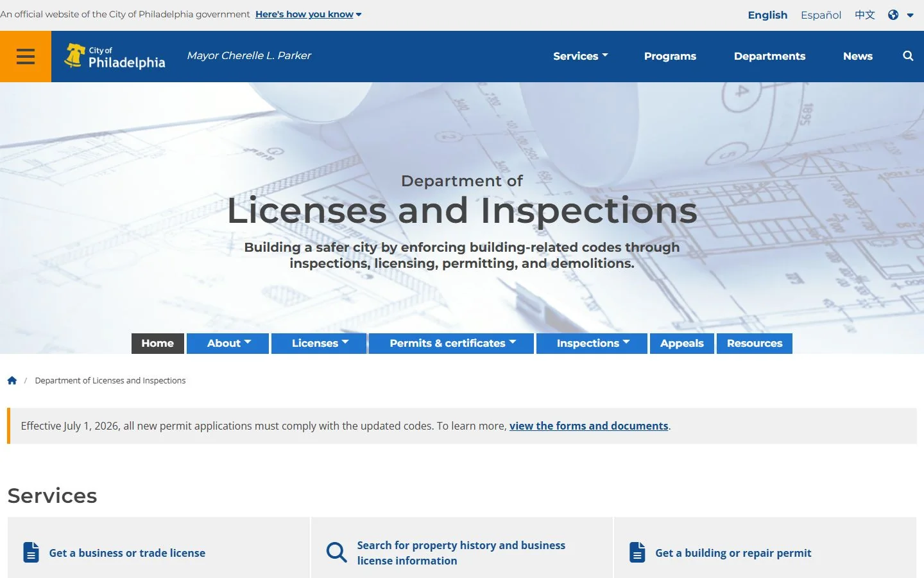Screen dimensions: 924x578
Task: Open "Search for property history" service link
Action: 461,553
